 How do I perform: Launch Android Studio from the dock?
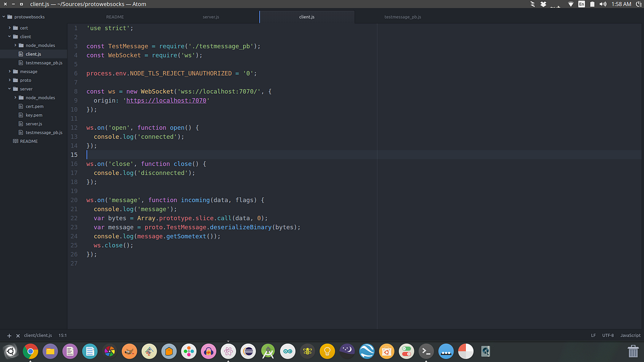coord(268,351)
